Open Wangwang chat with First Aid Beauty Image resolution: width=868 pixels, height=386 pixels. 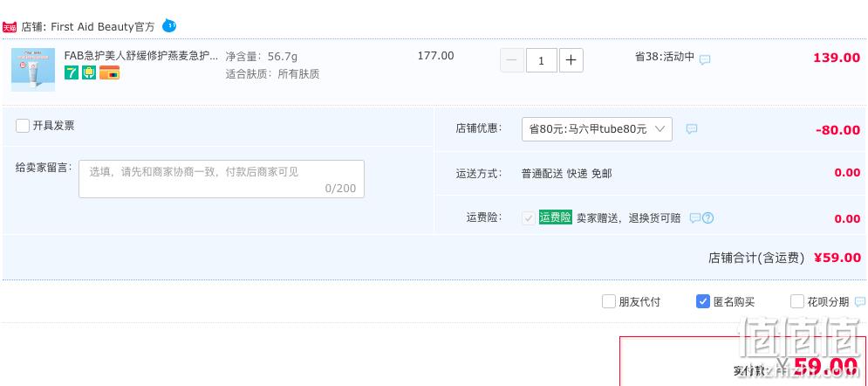169,25
